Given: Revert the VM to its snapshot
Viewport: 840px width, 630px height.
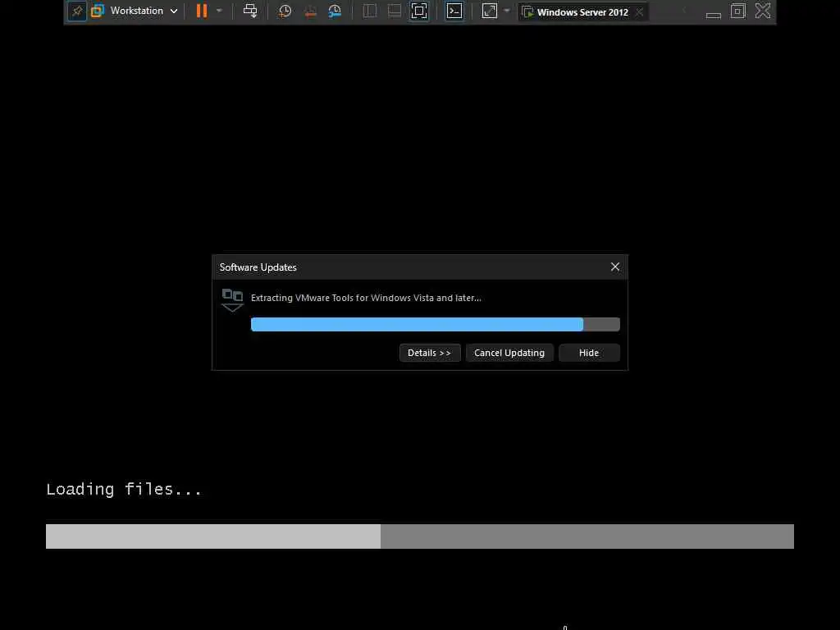Looking at the screenshot, I should 310,11.
